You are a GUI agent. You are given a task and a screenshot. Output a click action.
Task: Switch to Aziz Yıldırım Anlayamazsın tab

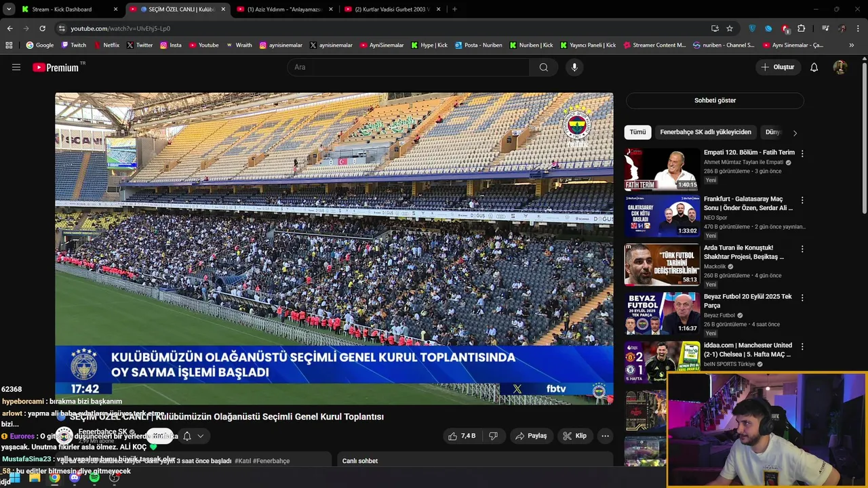(x=285, y=9)
